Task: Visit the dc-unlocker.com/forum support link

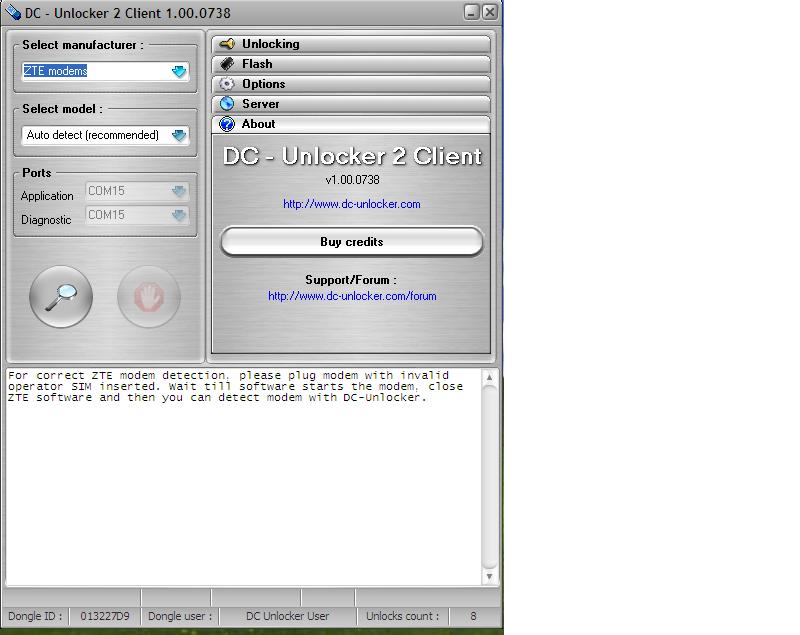Action: click(x=351, y=296)
